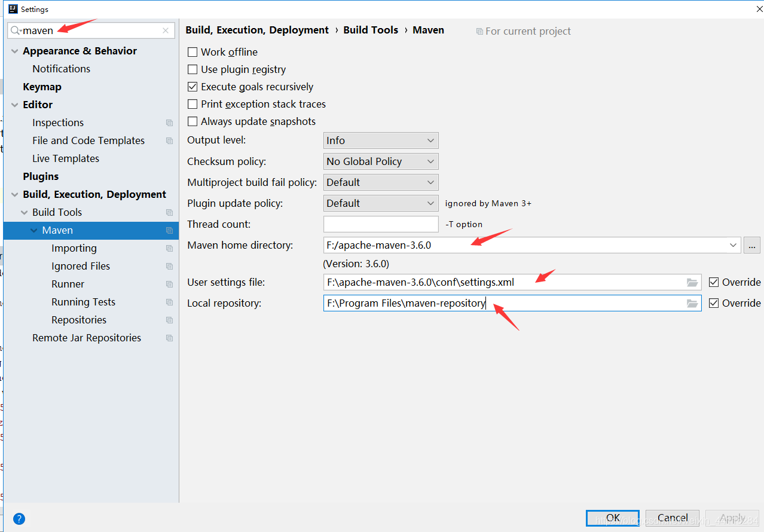Screen dimensions: 764x532
Task: Click the Version: 3.6.0 text
Action: pyautogui.click(x=356, y=264)
